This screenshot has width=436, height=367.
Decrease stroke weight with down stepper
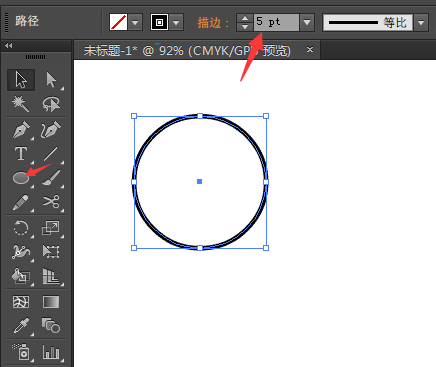pos(245,27)
